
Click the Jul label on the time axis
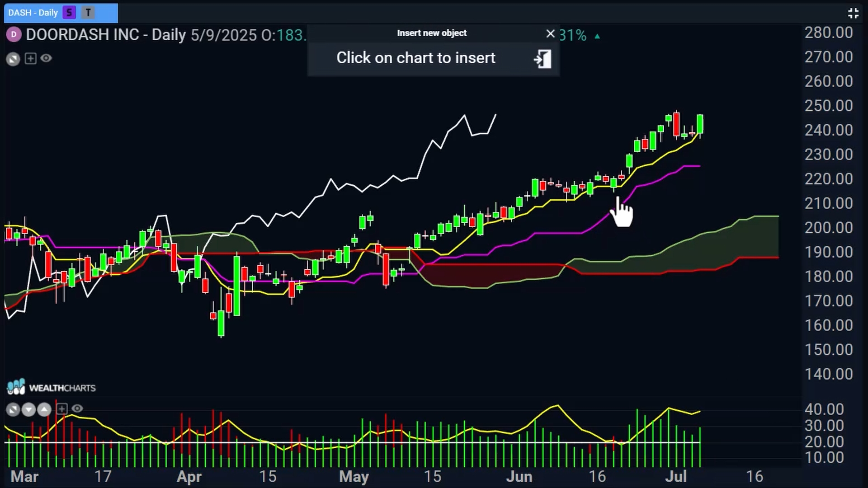[676, 477]
